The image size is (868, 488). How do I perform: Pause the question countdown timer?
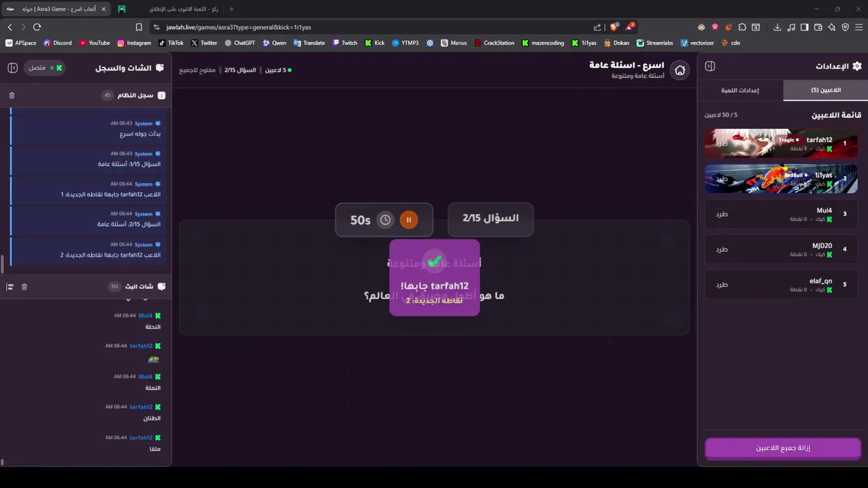point(409,220)
